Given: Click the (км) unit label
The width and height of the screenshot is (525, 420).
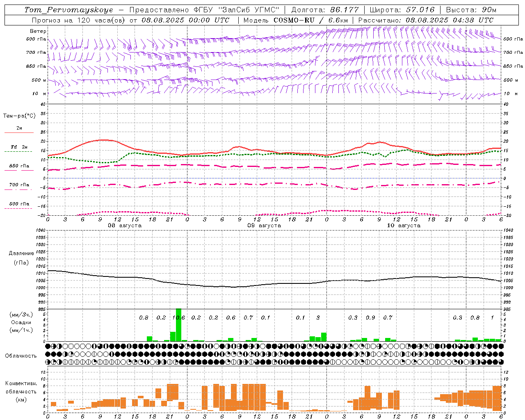Looking at the screenshot, I should point(21,399).
